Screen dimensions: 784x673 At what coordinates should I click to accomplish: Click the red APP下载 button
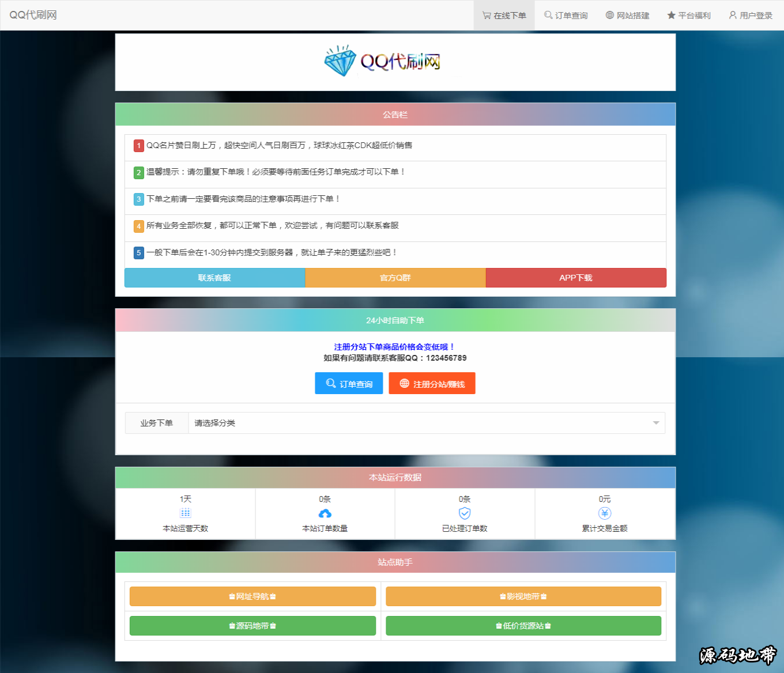point(576,278)
